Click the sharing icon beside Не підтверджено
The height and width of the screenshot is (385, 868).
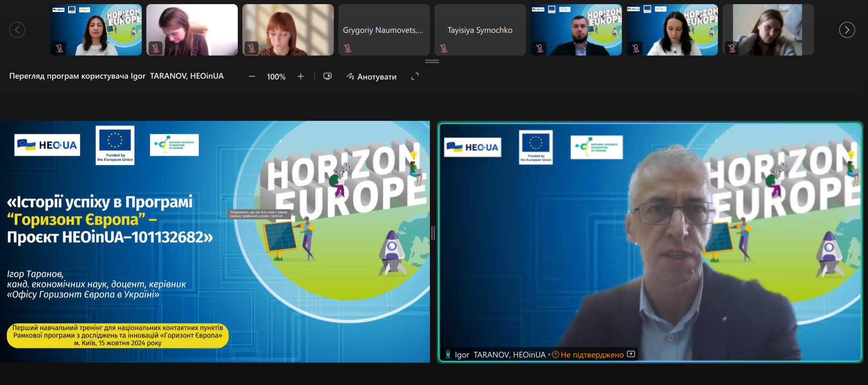tap(631, 354)
